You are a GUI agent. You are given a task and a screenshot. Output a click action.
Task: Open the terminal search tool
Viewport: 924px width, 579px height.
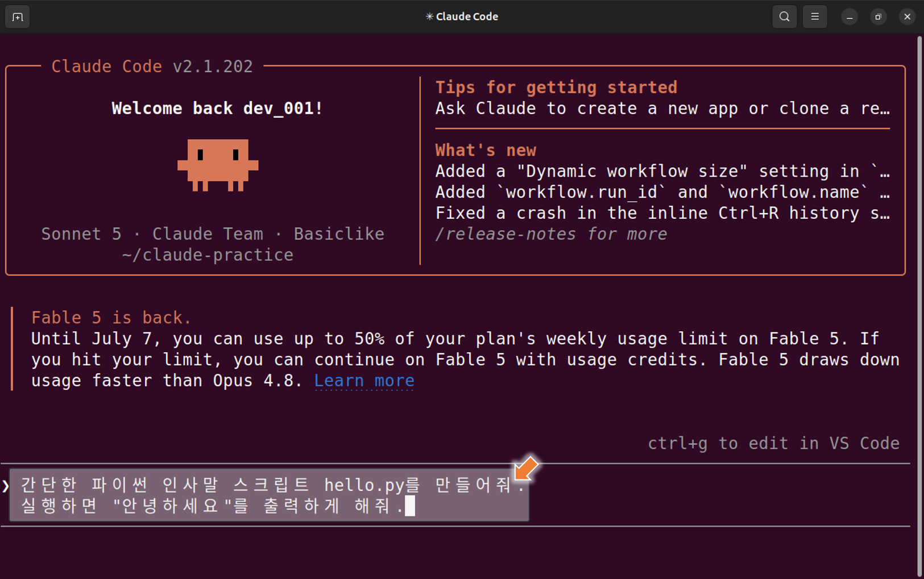[784, 17]
